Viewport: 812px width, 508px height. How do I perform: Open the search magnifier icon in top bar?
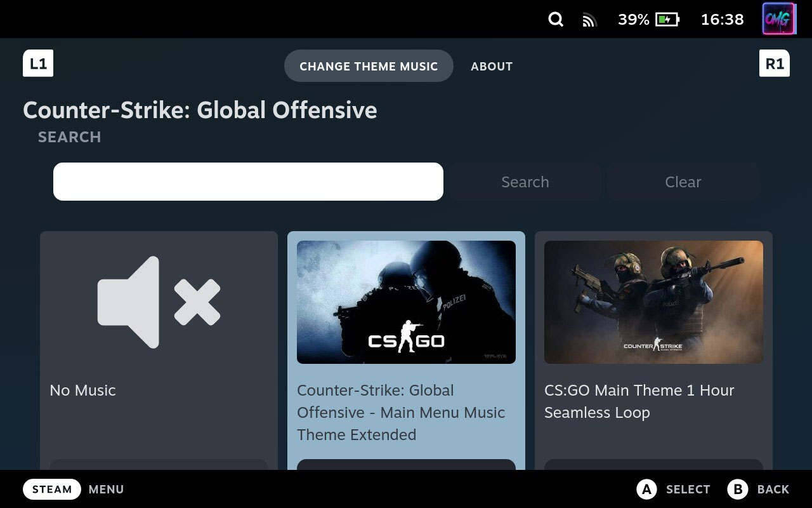pos(556,20)
